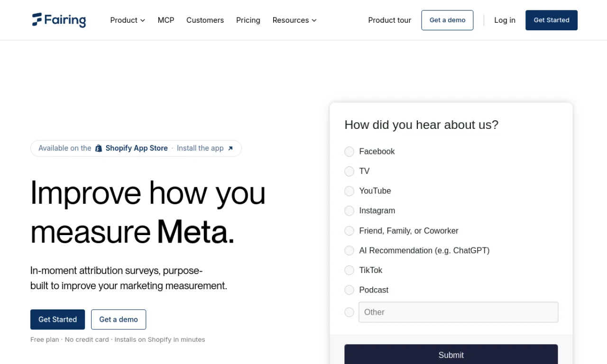Select the Podcast radio option
This screenshot has height=364, width=607.
[349, 290]
